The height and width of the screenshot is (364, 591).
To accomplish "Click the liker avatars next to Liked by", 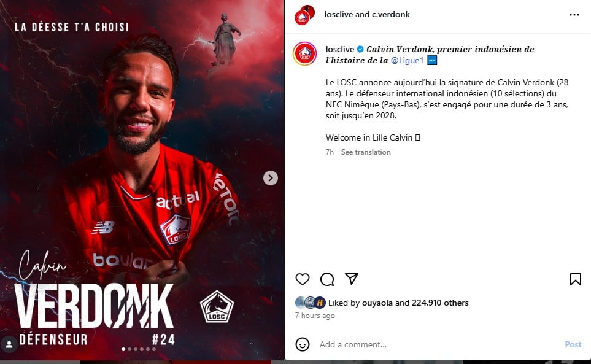I will pyautogui.click(x=310, y=303).
